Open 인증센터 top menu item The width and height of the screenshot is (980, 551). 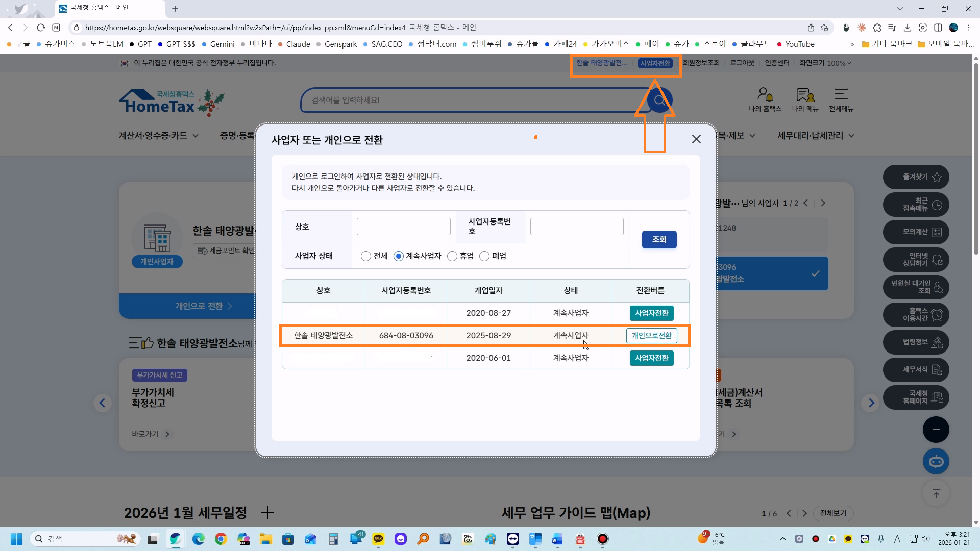(777, 63)
